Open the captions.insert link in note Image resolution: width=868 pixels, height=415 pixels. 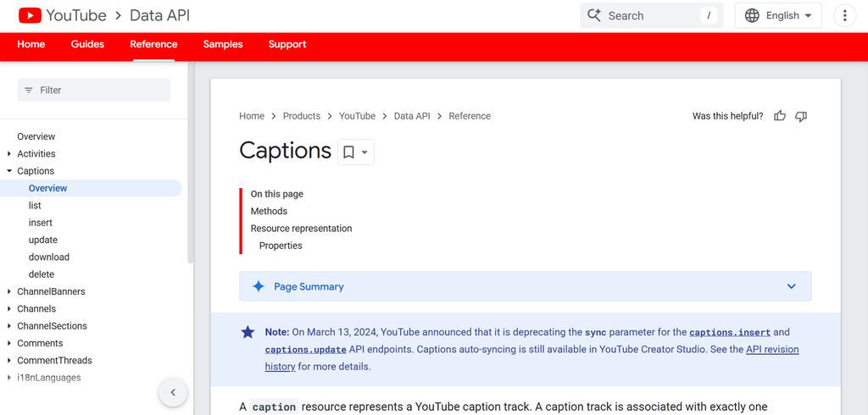coord(730,333)
